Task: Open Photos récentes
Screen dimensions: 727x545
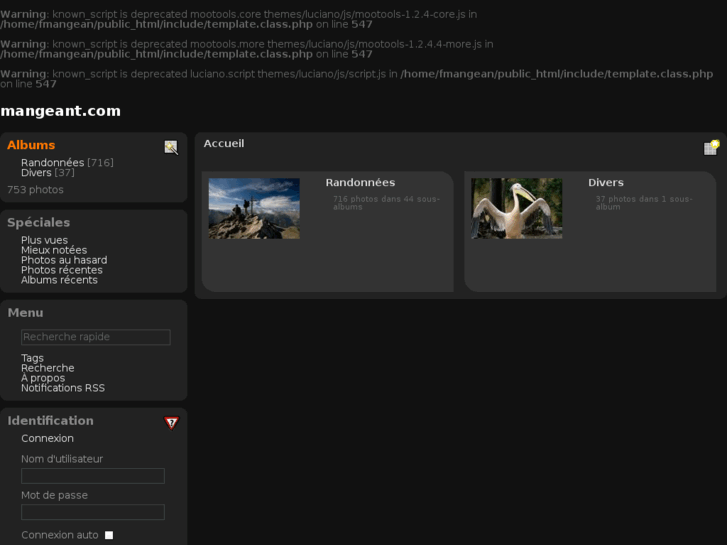Action: 62,270
